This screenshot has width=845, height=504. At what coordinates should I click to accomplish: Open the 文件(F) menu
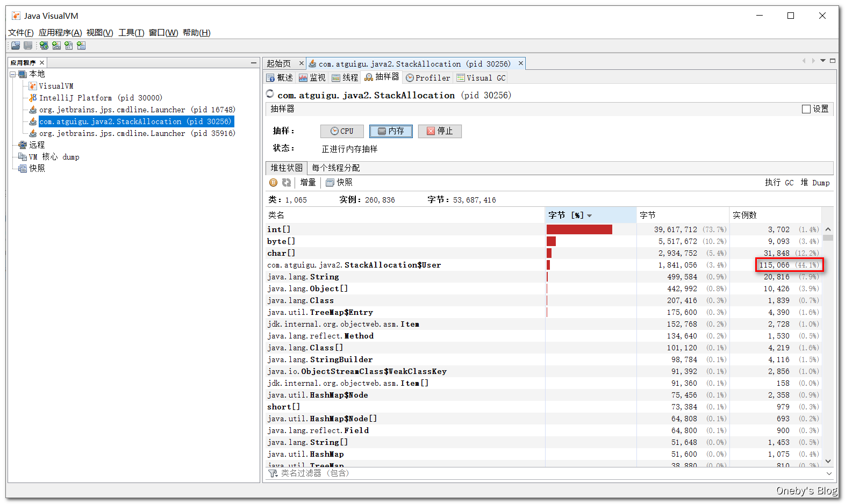(x=21, y=33)
